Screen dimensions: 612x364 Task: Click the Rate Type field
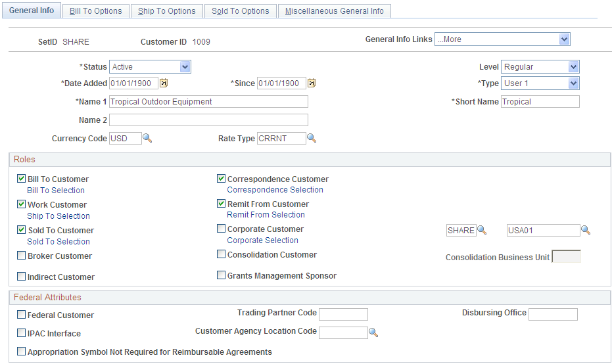[x=281, y=138]
